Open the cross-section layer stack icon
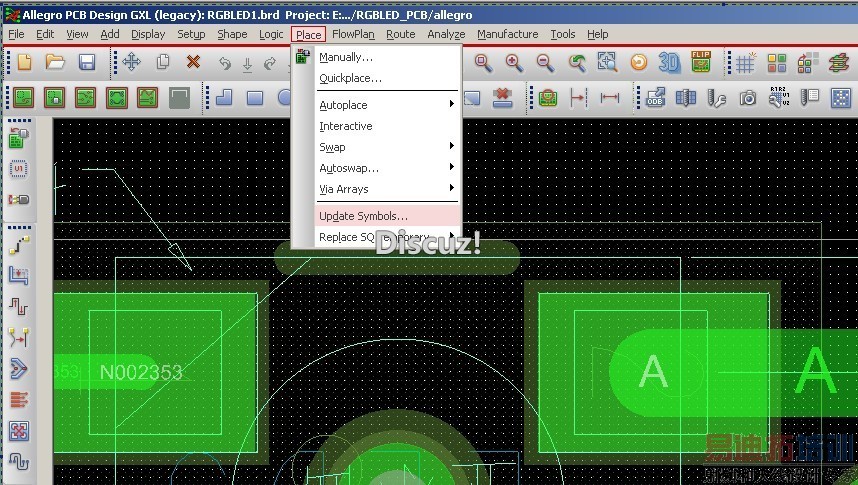Image resolution: width=858 pixels, height=485 pixels. 838,62
